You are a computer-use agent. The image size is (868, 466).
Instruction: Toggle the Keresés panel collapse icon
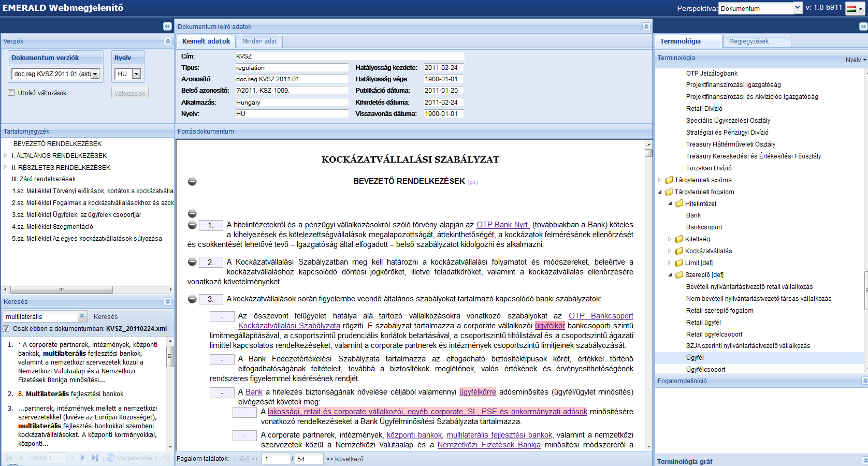tap(168, 301)
